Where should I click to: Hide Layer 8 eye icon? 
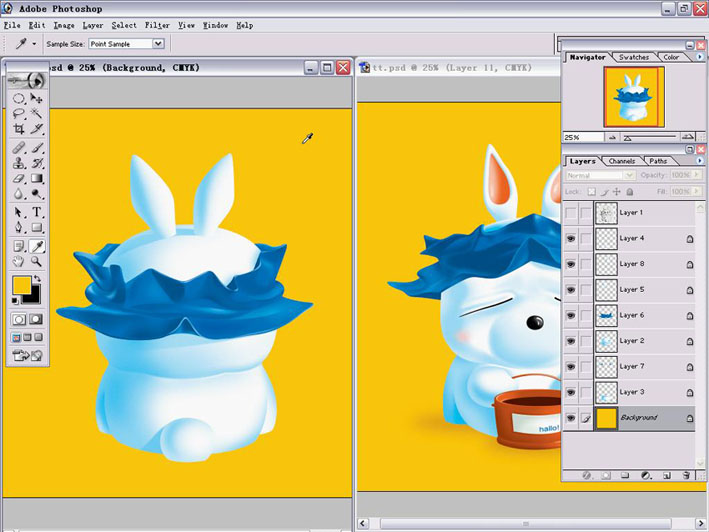(x=571, y=264)
